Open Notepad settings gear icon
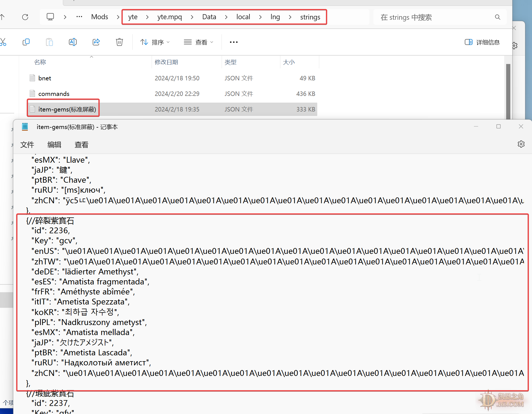This screenshot has height=414, width=532. [x=521, y=144]
